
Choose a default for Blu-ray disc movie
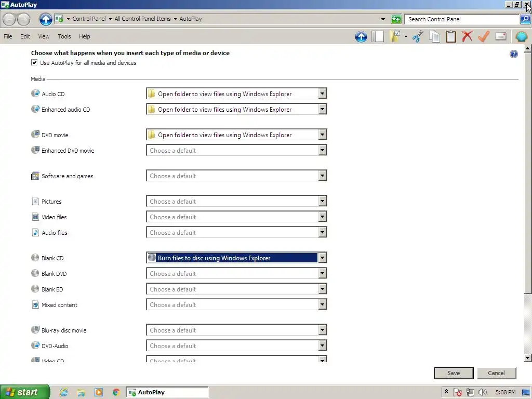point(236,330)
